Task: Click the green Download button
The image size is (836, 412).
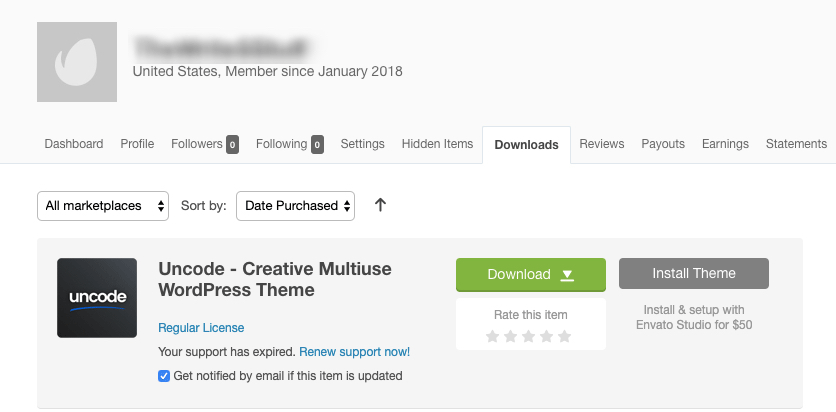Action: [x=530, y=274]
